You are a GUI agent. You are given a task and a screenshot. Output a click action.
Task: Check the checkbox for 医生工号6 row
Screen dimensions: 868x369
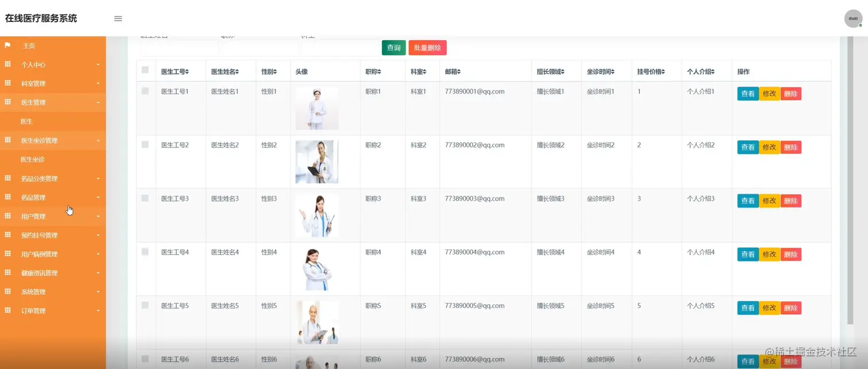pos(145,359)
